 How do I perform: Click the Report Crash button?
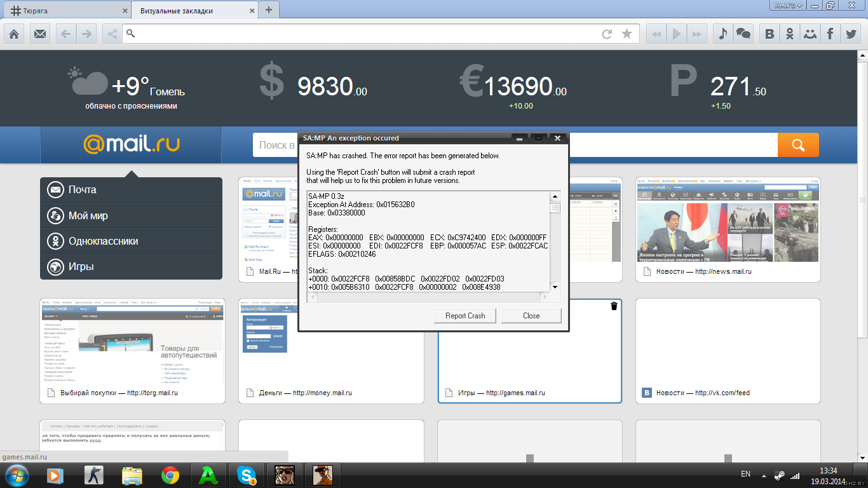tap(465, 316)
